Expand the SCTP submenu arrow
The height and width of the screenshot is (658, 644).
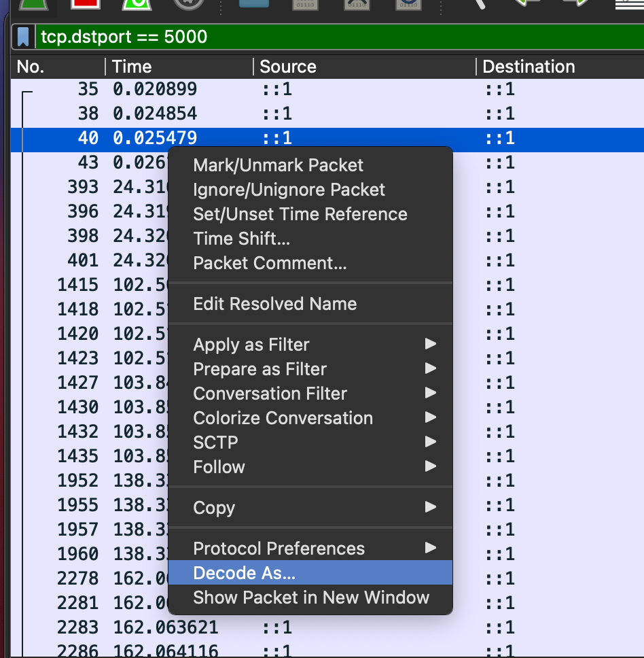coord(431,441)
